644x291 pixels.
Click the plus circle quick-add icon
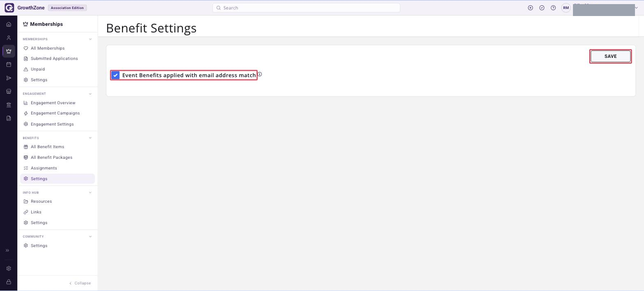[530, 8]
